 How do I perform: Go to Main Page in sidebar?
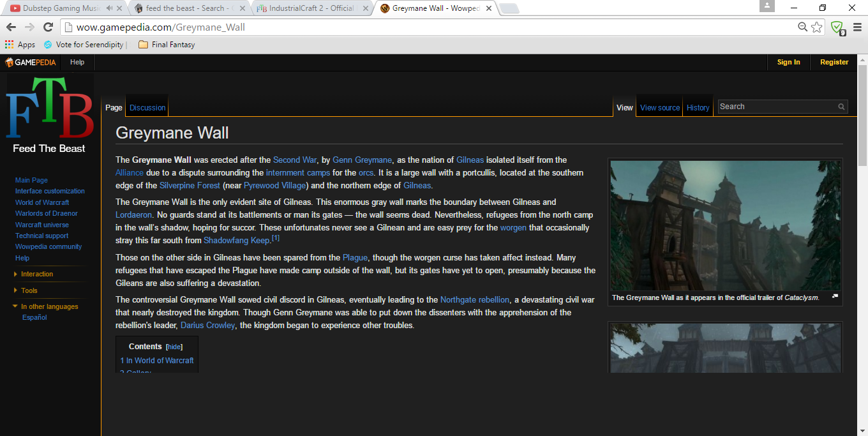point(31,180)
